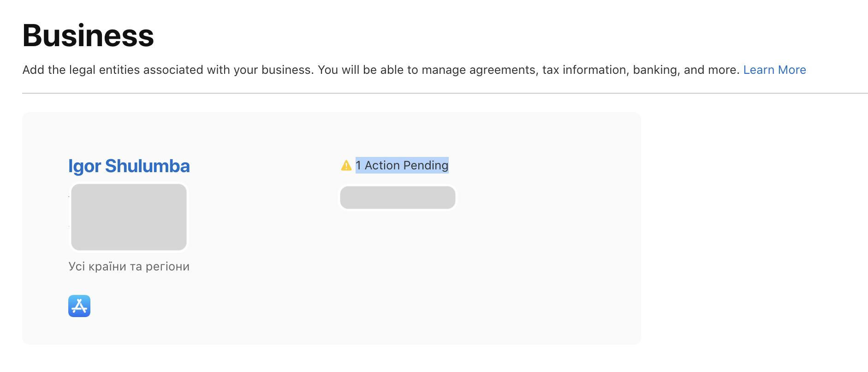Click the words and more before Learn More
This screenshot has width=868, height=372.
(711, 70)
